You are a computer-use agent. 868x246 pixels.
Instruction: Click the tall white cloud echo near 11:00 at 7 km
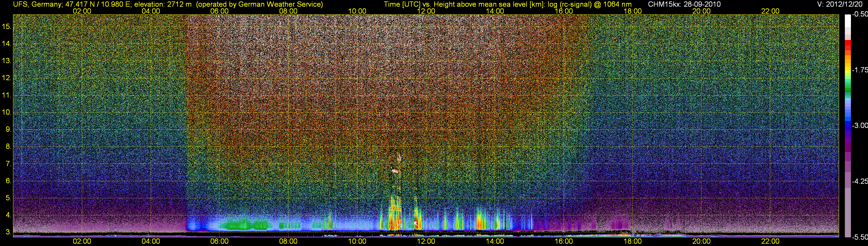tap(399, 158)
